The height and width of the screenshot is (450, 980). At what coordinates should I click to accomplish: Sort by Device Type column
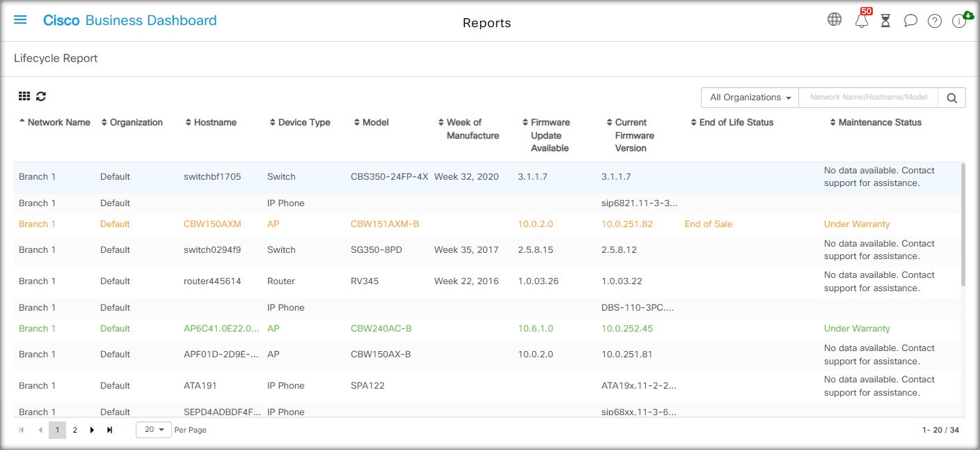point(300,123)
